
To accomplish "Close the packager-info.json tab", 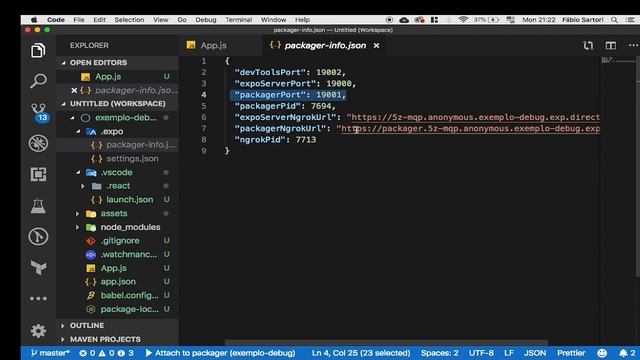I will click(x=376, y=45).
